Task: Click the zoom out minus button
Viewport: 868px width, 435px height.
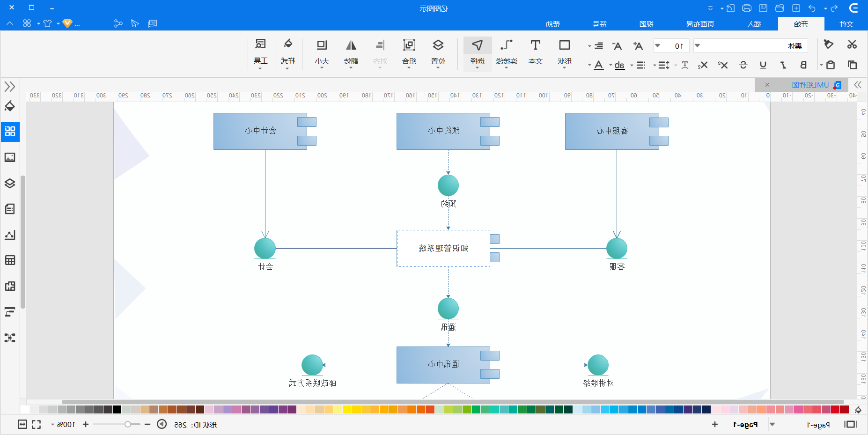Action: 147,424
